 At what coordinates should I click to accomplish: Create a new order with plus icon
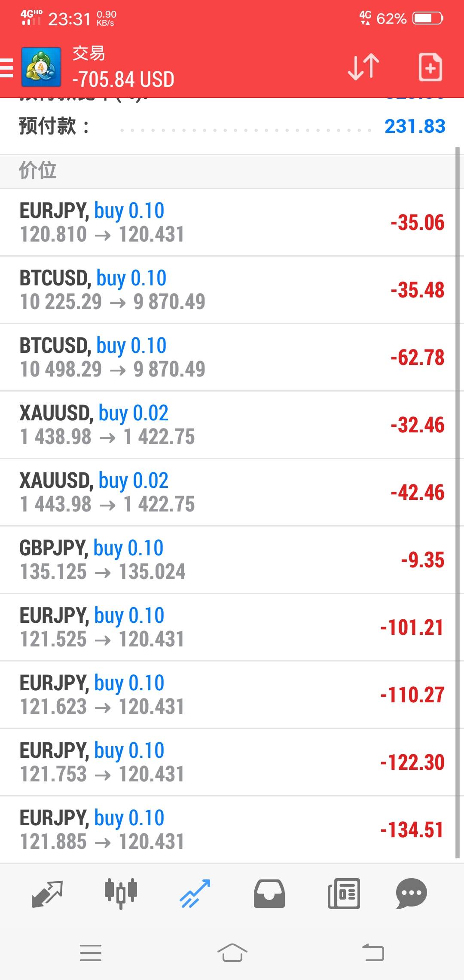[430, 67]
